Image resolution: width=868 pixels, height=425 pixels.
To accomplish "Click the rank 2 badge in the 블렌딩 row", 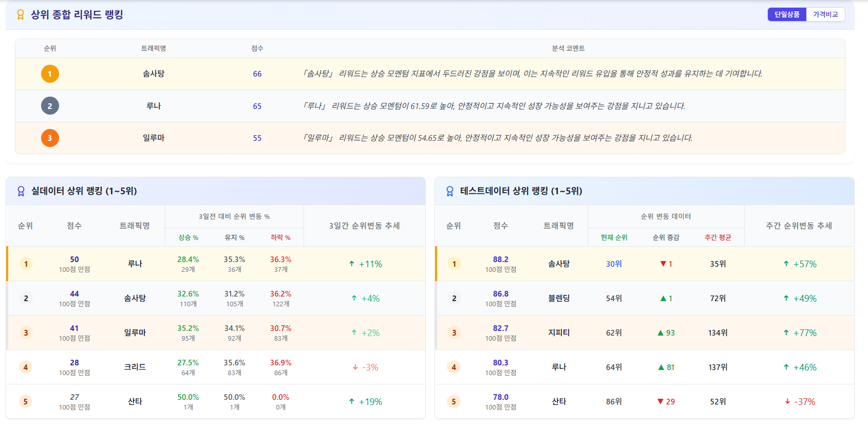I will pyautogui.click(x=454, y=298).
